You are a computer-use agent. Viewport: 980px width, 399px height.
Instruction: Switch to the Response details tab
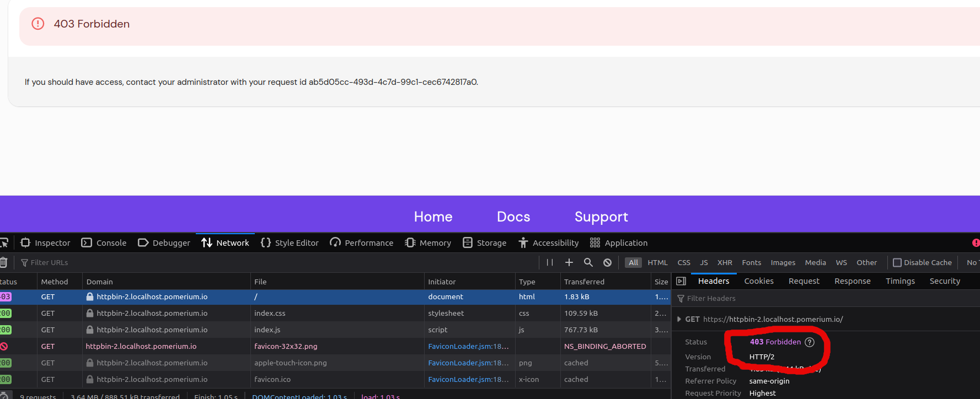[853, 281]
